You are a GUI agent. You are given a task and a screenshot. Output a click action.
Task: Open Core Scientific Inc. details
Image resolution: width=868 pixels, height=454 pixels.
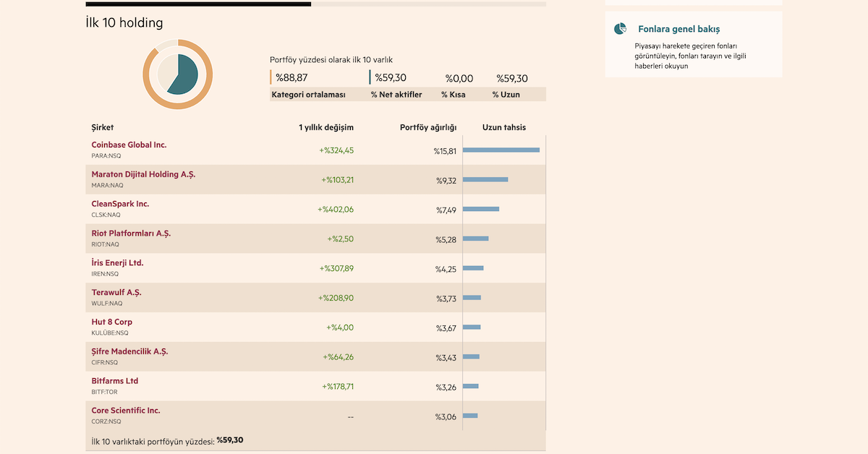point(126,411)
